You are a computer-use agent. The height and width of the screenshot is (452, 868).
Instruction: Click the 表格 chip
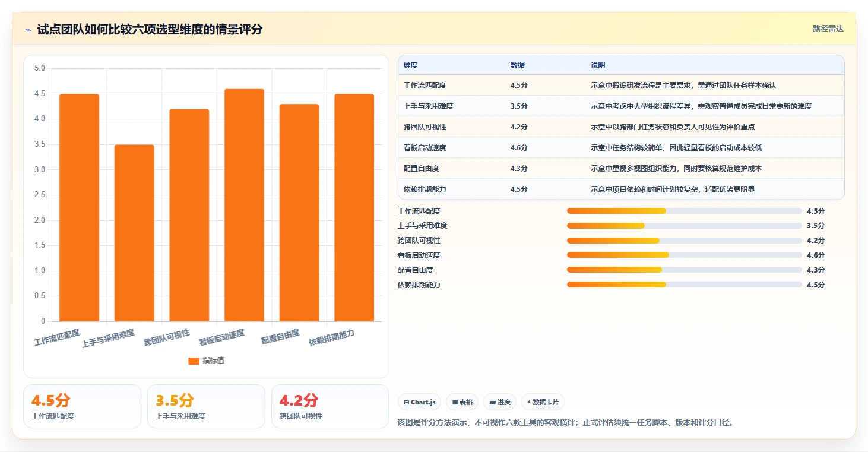pyautogui.click(x=462, y=402)
